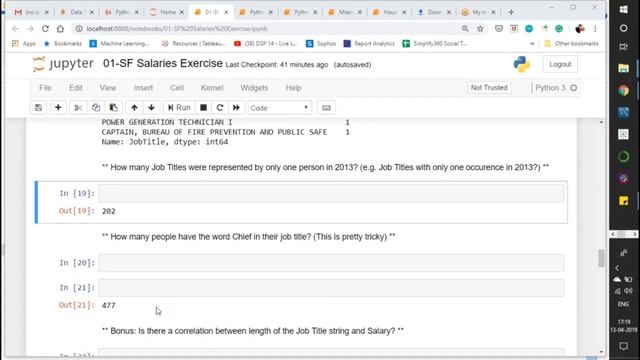Copy selected cells icon

point(96,108)
